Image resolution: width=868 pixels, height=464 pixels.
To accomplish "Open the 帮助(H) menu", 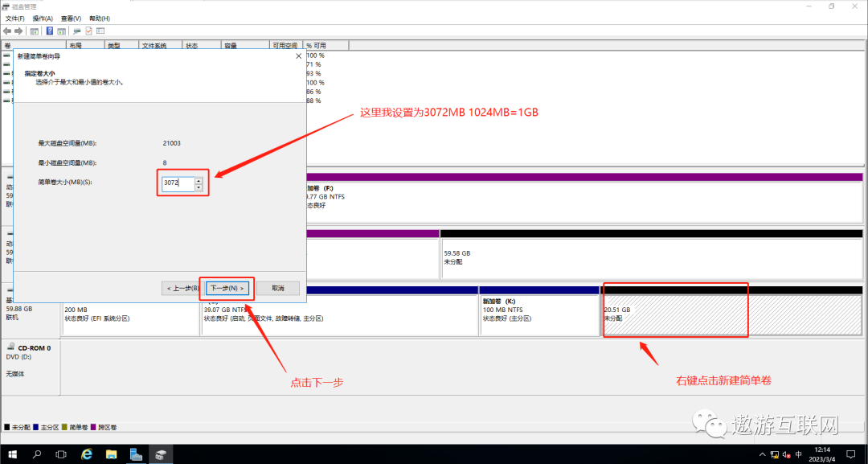I will point(100,18).
